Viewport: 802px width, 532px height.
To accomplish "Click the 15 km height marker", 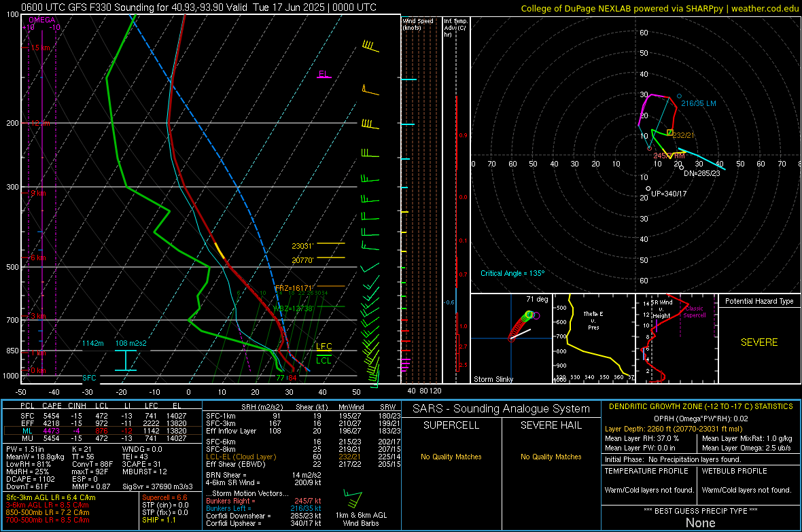I will (40, 48).
